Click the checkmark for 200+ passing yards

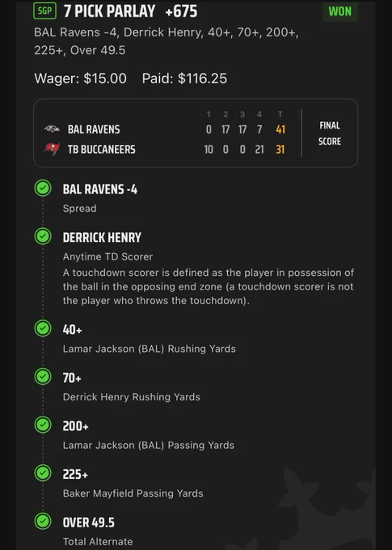pyautogui.click(x=43, y=425)
